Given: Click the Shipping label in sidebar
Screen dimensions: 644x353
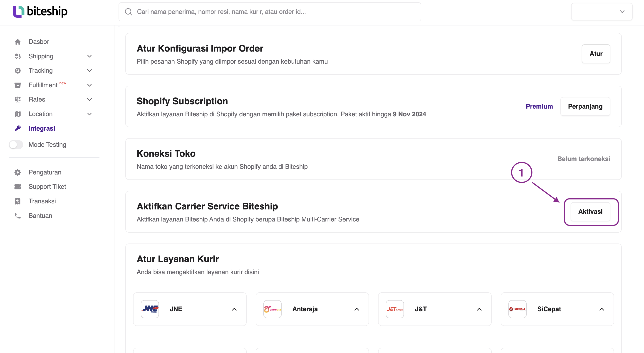Looking at the screenshot, I should pyautogui.click(x=41, y=56).
